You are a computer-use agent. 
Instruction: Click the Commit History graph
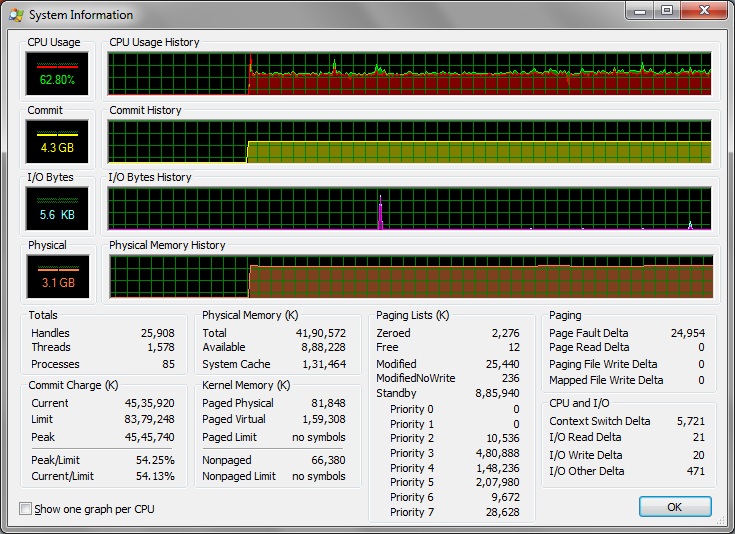[409, 142]
